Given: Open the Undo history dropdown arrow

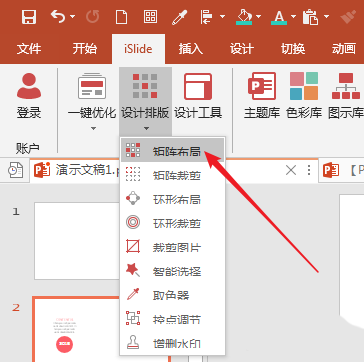Looking at the screenshot, I should tap(72, 16).
